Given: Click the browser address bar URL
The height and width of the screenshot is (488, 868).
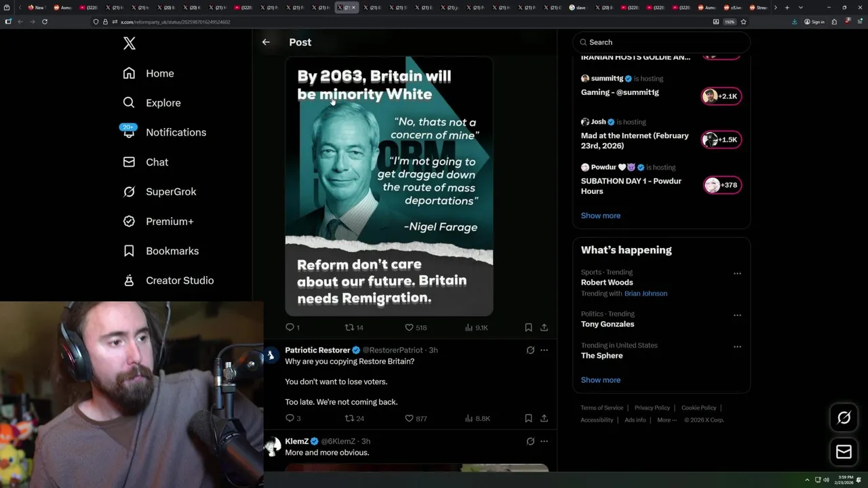Looking at the screenshot, I should pyautogui.click(x=175, y=22).
